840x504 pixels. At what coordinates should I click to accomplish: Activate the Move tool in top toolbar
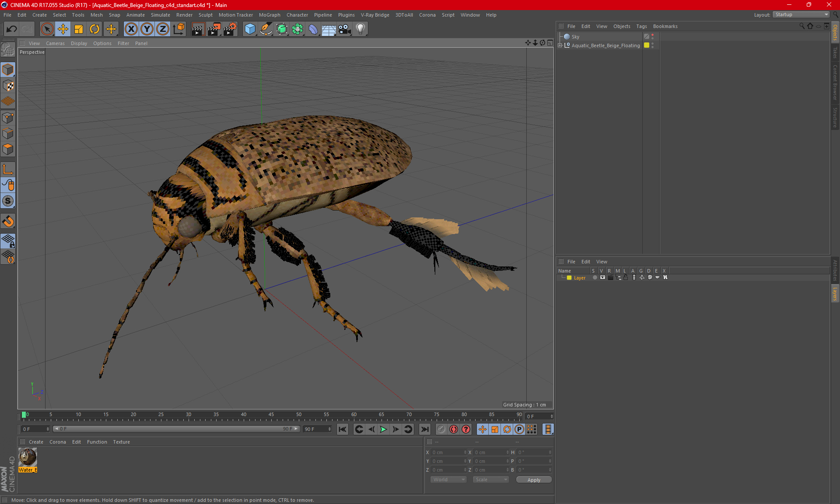pos(63,29)
